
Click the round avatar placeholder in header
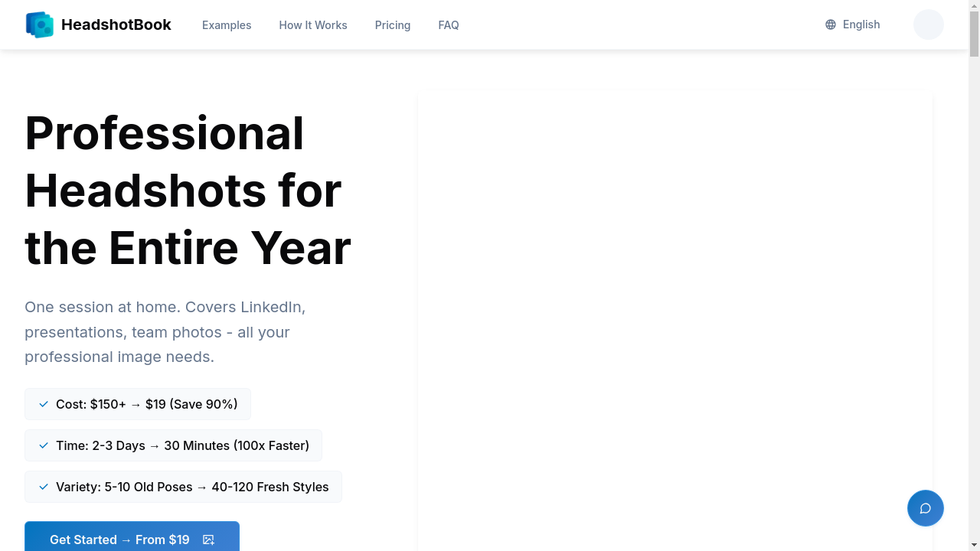929,24
